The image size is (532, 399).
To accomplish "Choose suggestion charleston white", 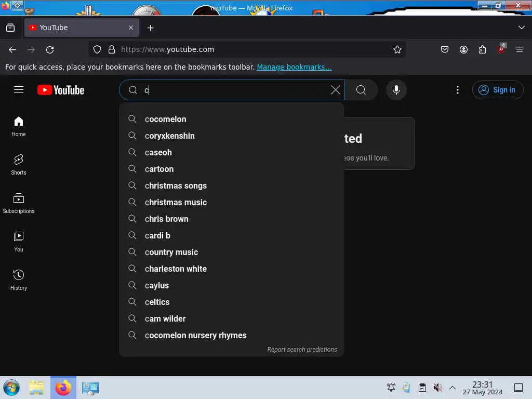I will pyautogui.click(x=232, y=269).
